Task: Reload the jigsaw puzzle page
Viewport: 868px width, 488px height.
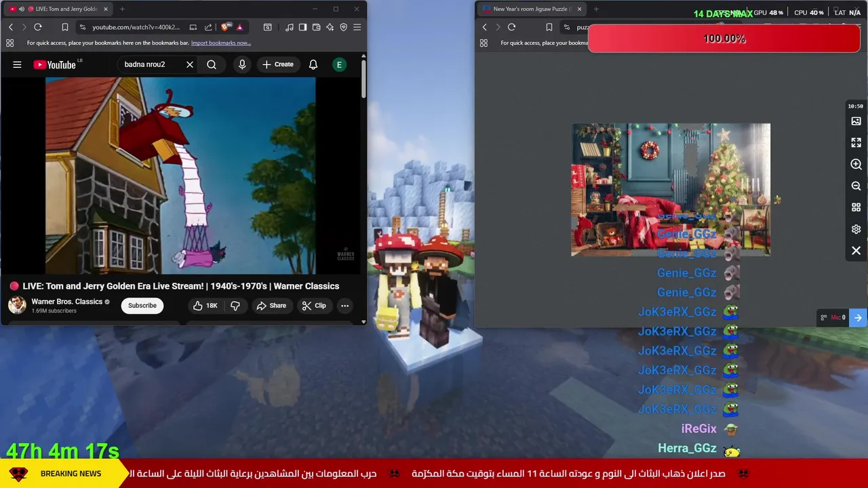Action: coord(512,27)
